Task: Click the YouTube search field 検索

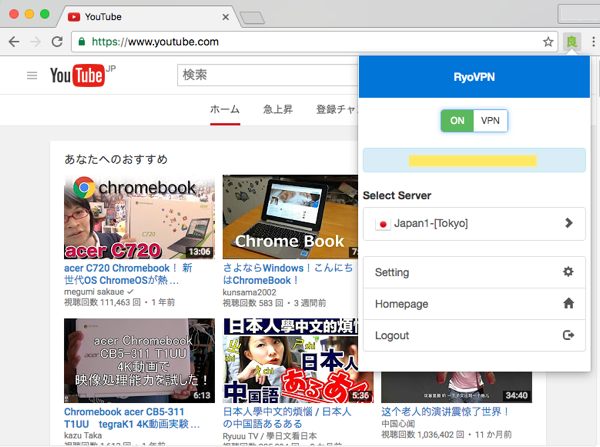Action: pos(268,75)
